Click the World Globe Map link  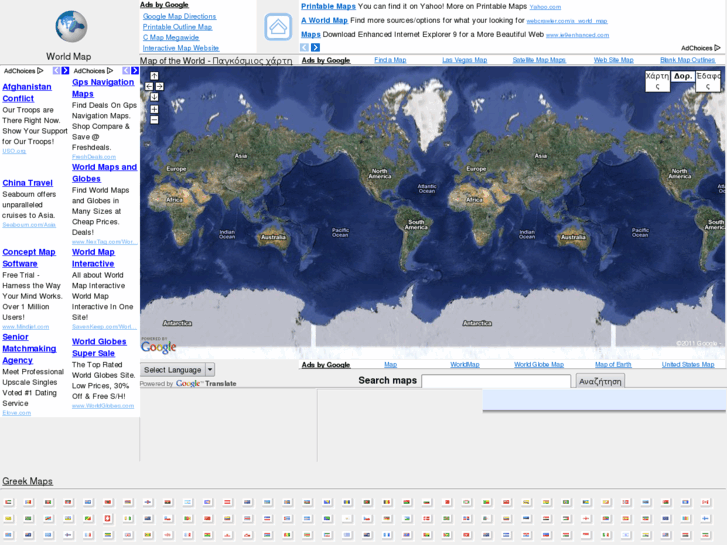coord(539,365)
